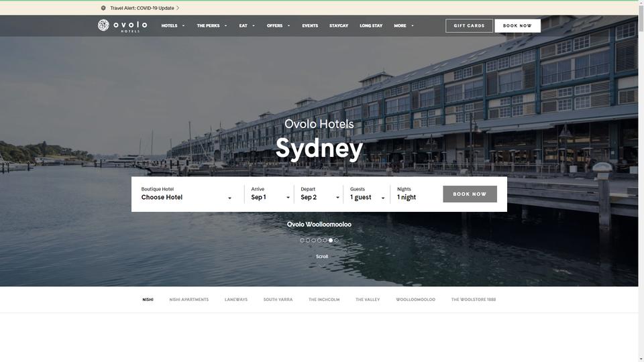Image resolution: width=644 pixels, height=362 pixels.
Task: Go to the Staycay page
Action: [x=339, y=25]
